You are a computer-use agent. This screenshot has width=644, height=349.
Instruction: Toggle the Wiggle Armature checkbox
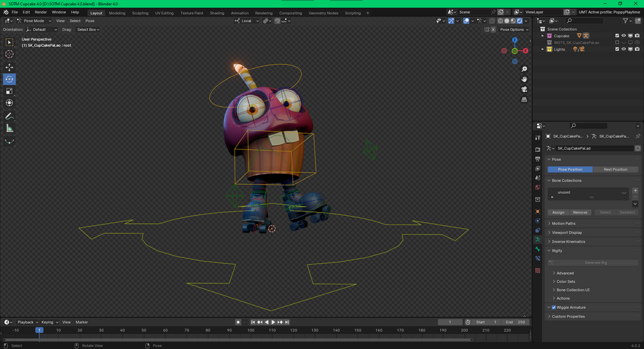554,307
